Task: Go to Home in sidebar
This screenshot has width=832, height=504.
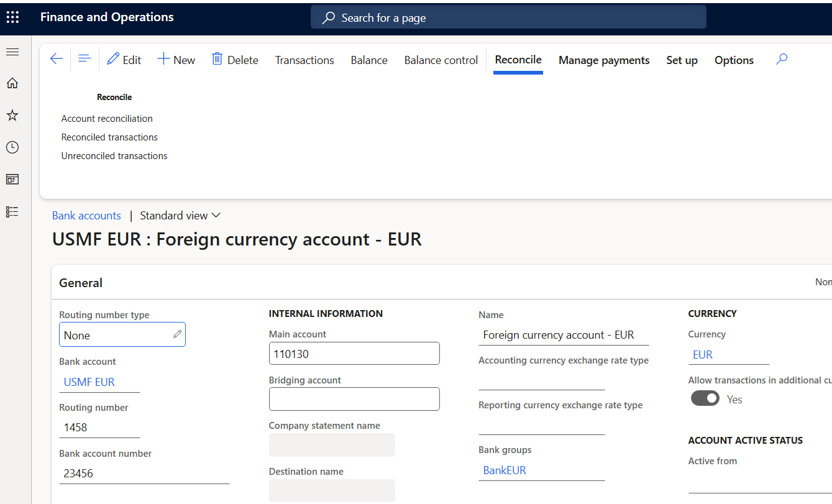Action: 12,83
